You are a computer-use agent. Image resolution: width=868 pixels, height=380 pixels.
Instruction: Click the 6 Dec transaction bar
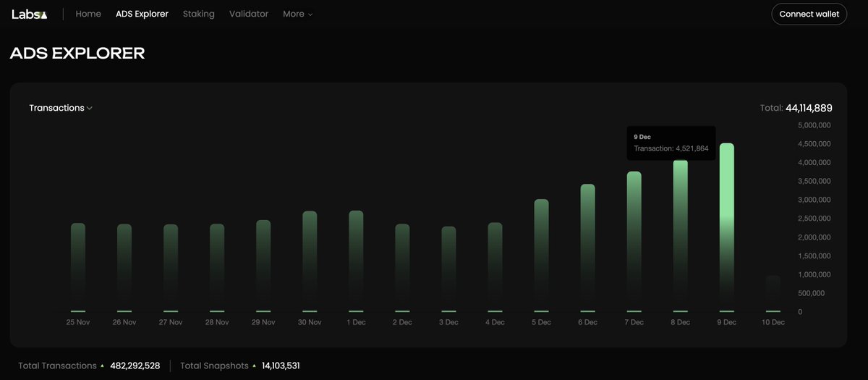[x=587, y=248]
